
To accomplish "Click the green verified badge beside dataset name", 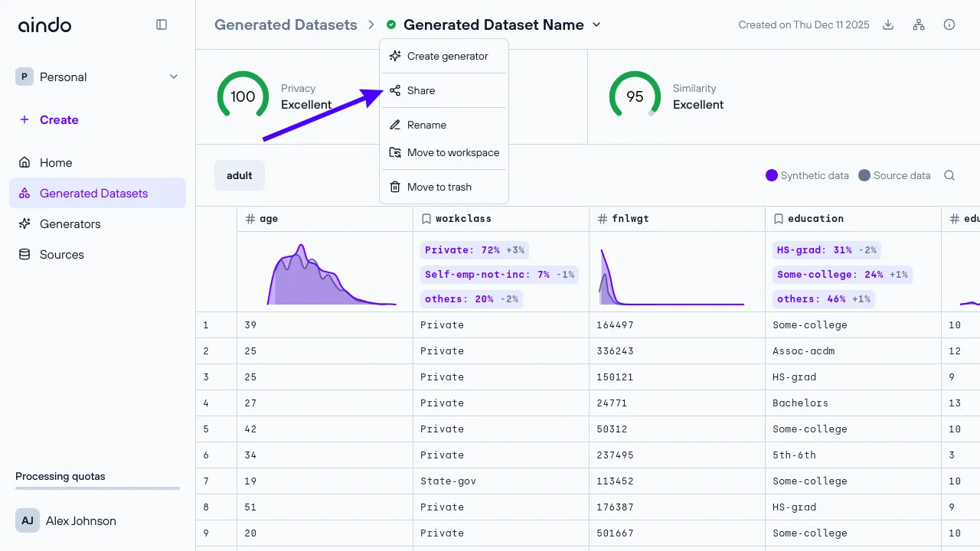I will [x=391, y=24].
